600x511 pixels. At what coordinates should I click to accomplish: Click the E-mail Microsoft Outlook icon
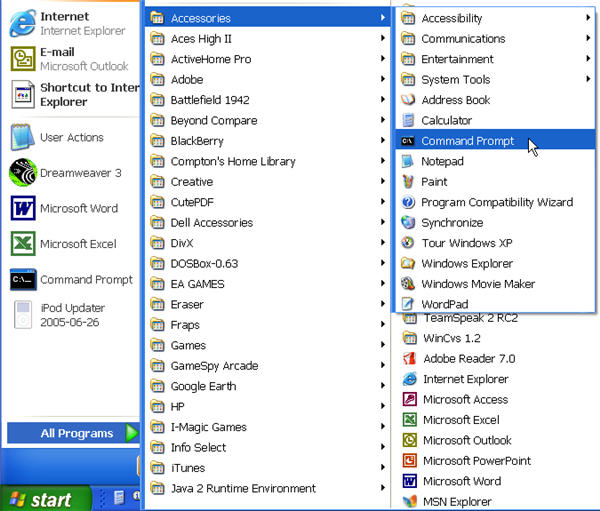tap(23, 59)
